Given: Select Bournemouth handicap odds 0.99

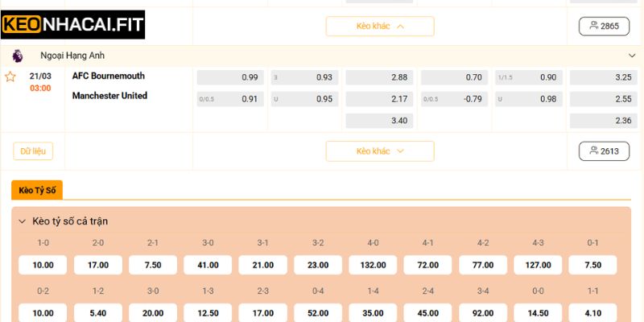Looking at the screenshot, I should (x=230, y=77).
